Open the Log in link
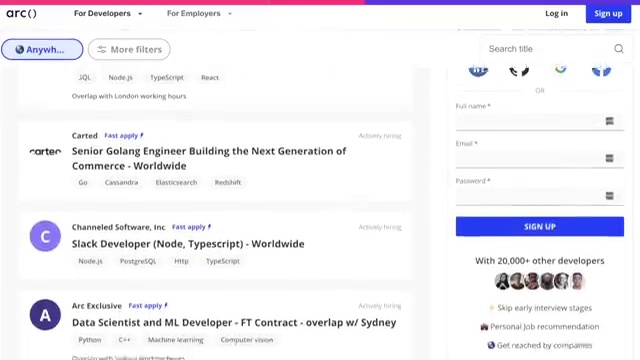The image size is (640, 360). click(x=556, y=13)
